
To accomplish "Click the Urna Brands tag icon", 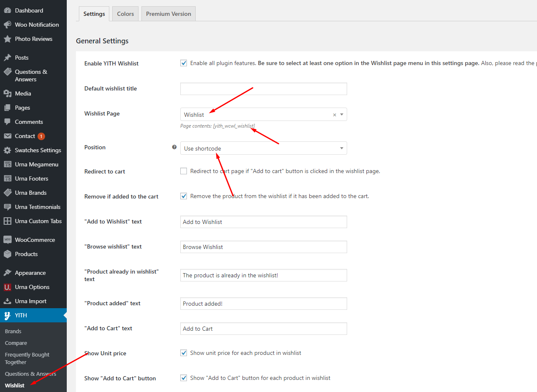I will (8, 193).
